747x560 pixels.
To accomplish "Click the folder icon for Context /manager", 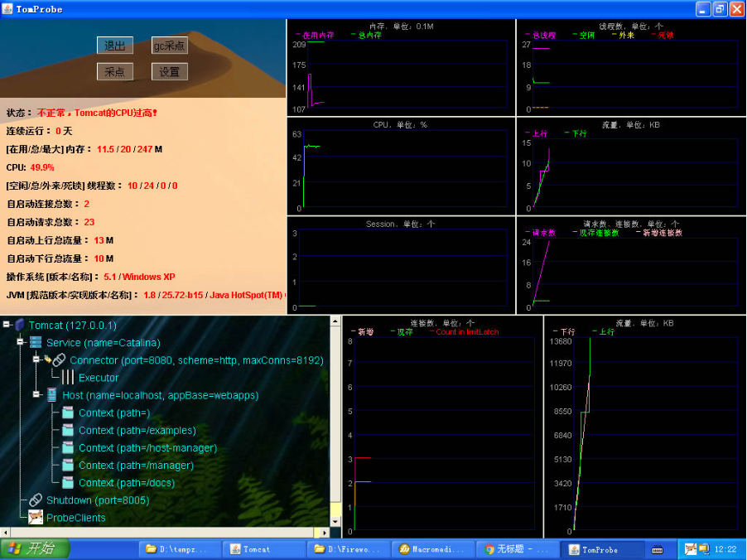I will [x=68, y=466].
